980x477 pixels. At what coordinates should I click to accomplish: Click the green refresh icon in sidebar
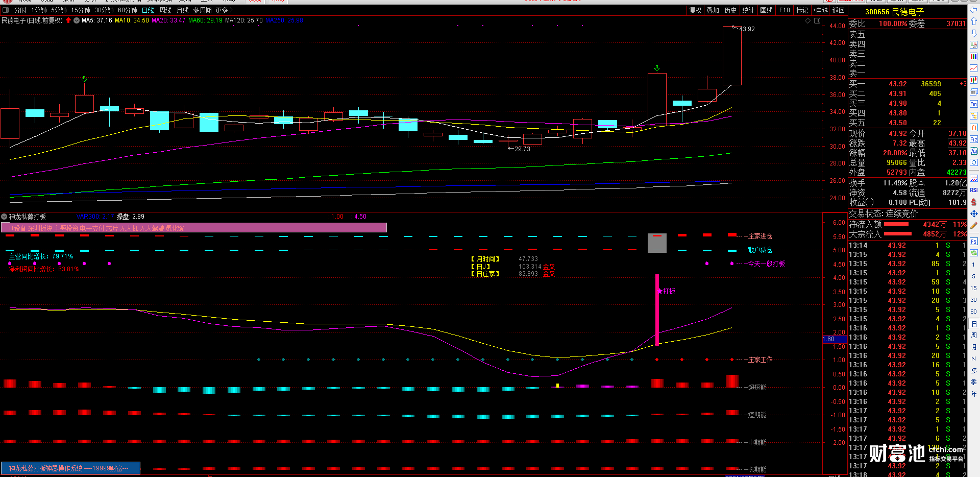(973, 253)
